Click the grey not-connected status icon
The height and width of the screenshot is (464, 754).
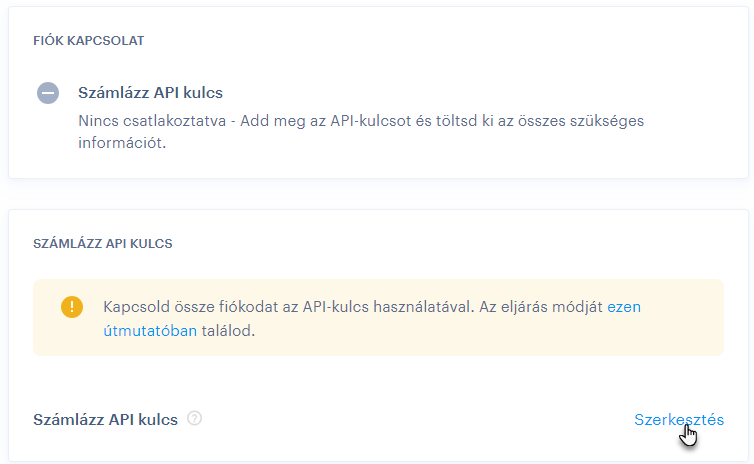[48, 93]
